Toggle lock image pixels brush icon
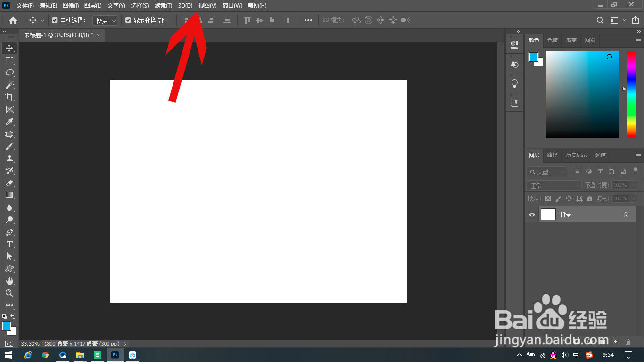644x362 pixels. 558,198
